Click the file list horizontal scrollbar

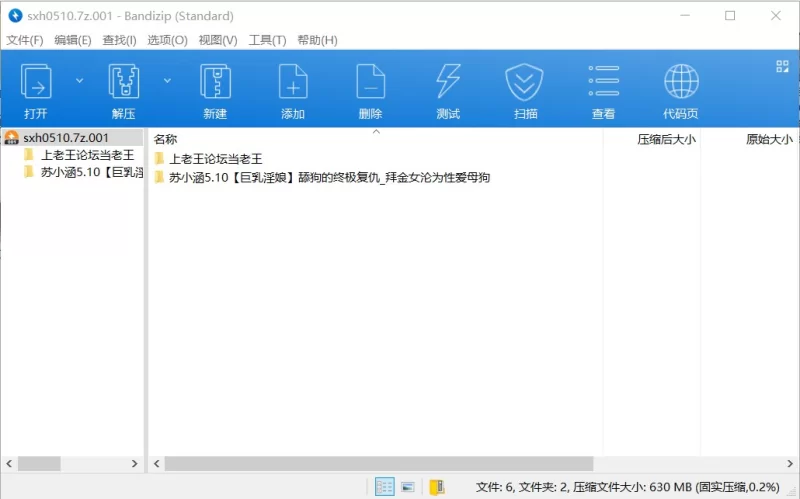click(x=380, y=464)
